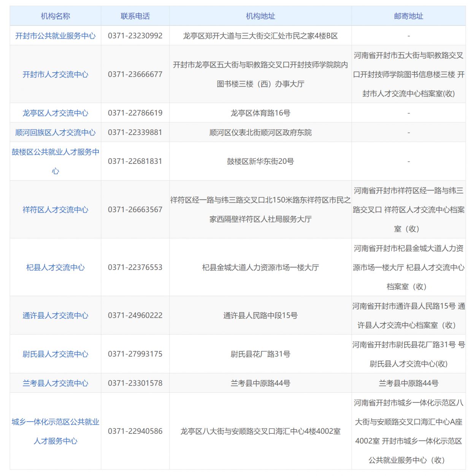Click address 顺河区仪表北街顺河区政府东院

point(260,132)
